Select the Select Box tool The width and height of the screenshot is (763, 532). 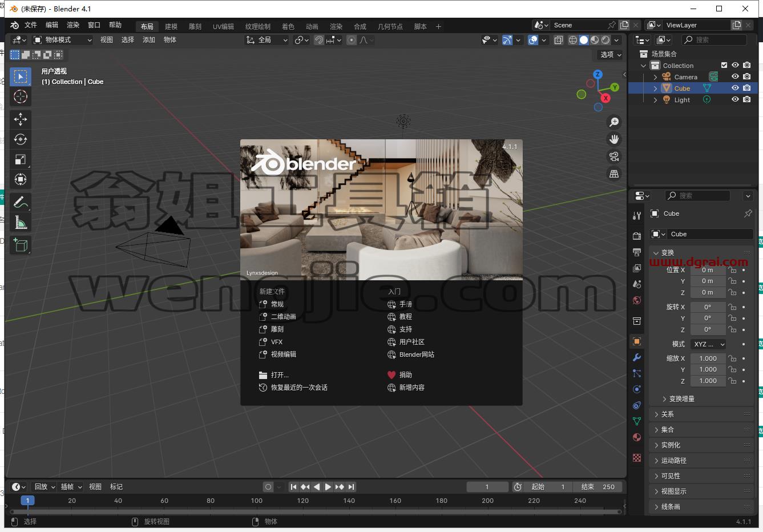coord(21,76)
